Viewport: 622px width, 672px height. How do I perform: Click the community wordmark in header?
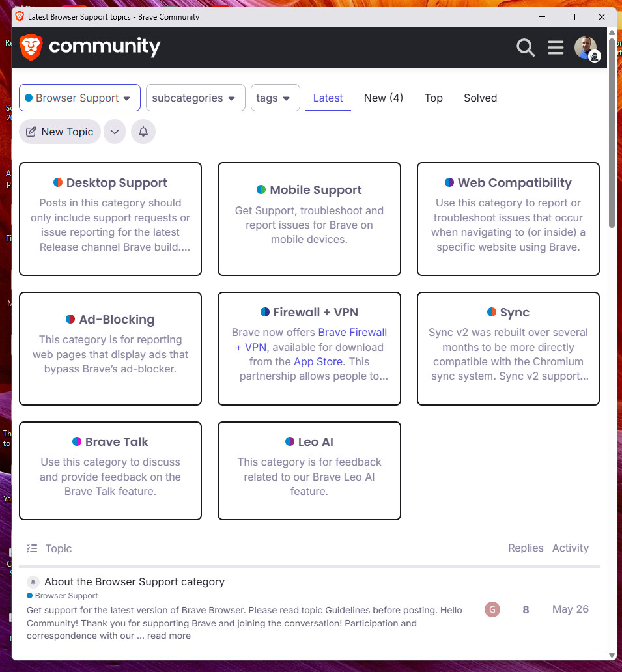(105, 46)
